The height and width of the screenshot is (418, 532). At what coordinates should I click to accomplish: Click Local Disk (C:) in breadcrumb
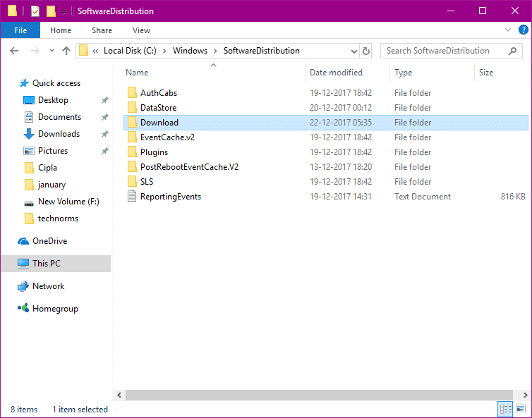(130, 51)
